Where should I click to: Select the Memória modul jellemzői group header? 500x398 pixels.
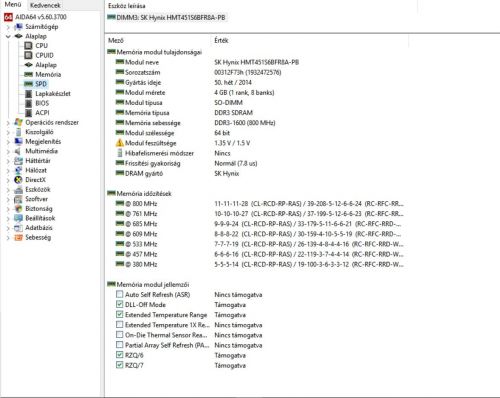coord(148,284)
